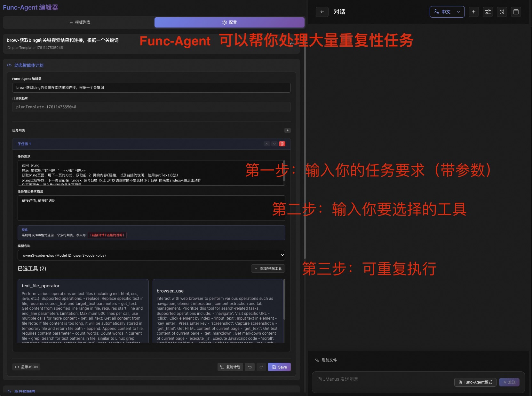Open the 中文 language dropdown
The height and width of the screenshot is (396, 532).
coord(447,12)
